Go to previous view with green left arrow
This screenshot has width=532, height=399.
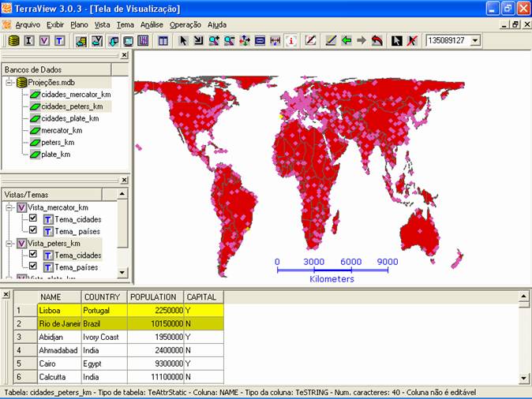[x=346, y=41]
